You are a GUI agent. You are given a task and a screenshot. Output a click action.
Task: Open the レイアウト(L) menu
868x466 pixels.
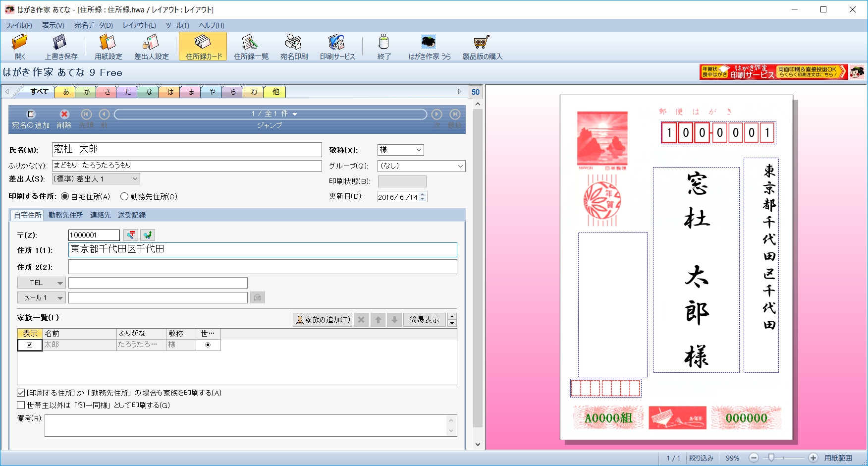pos(139,25)
